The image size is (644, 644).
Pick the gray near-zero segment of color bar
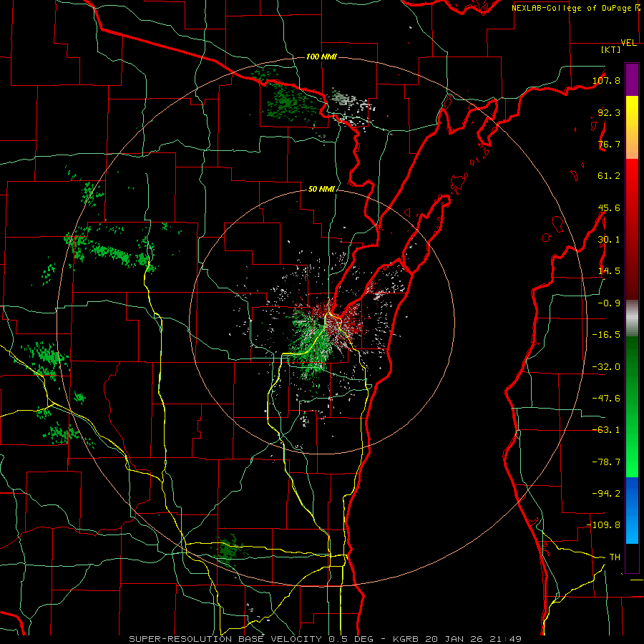[x=632, y=318]
